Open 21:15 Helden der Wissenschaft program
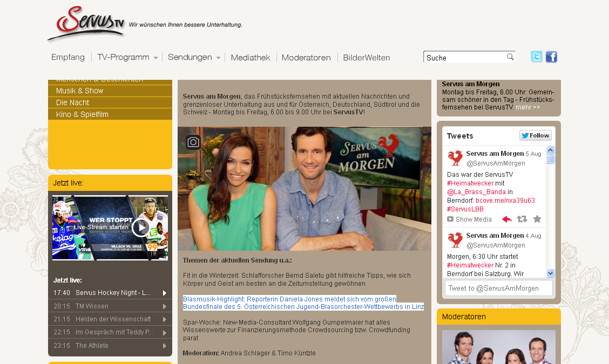 pos(110,319)
